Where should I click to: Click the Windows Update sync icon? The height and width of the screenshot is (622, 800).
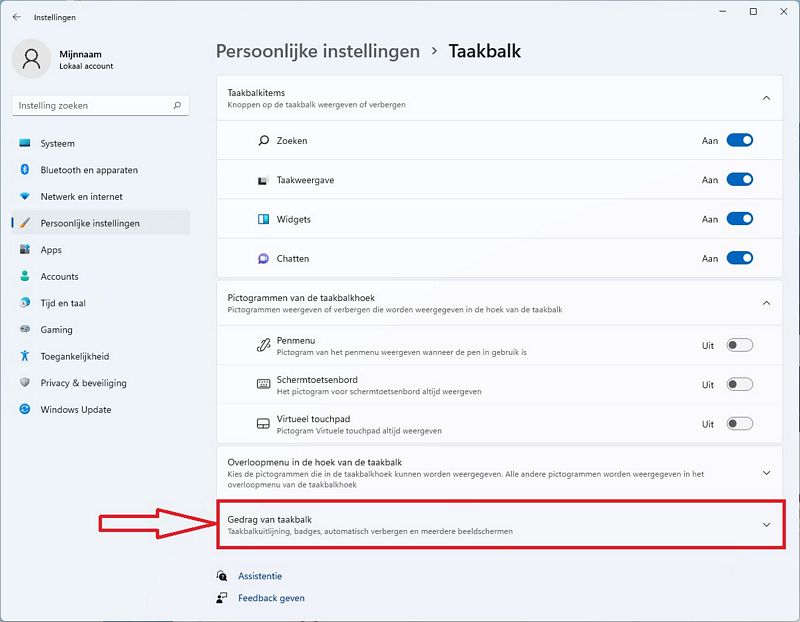tap(24, 409)
